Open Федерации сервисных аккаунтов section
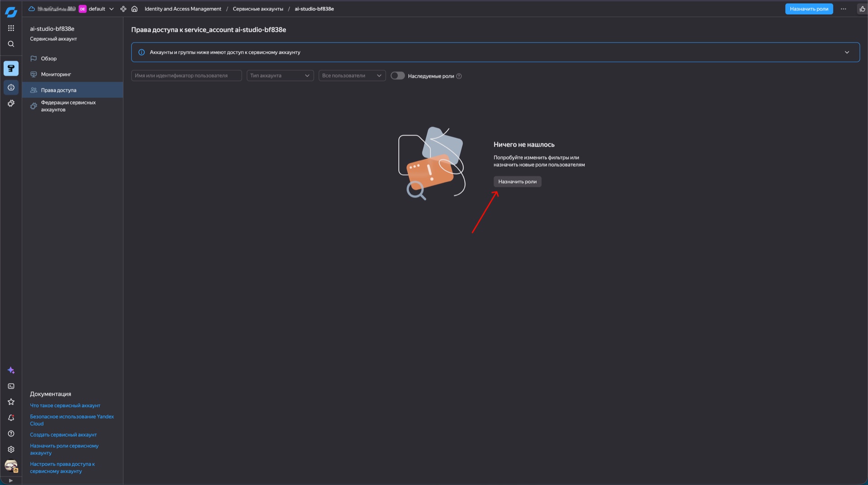This screenshot has width=868, height=485. coord(68,106)
